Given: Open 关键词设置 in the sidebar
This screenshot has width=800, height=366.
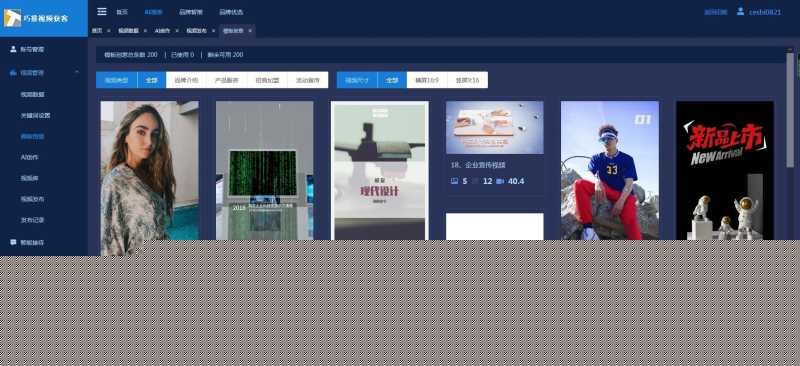Looking at the screenshot, I should click(x=35, y=115).
